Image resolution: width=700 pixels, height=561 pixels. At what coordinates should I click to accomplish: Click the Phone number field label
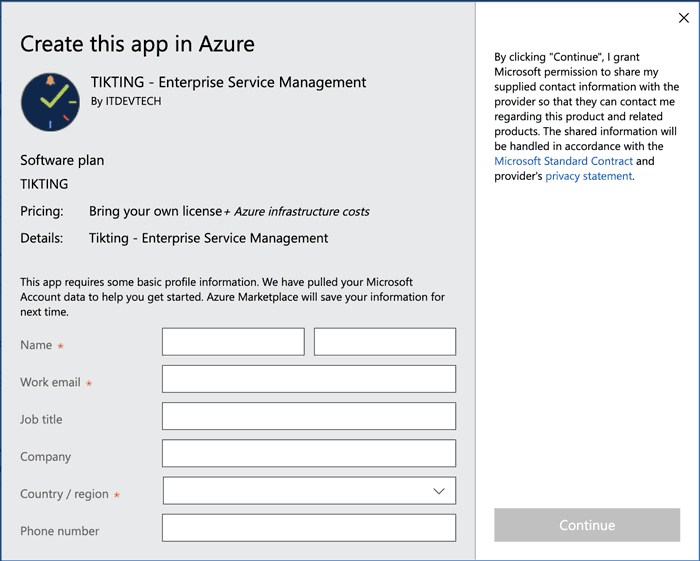pyautogui.click(x=60, y=531)
